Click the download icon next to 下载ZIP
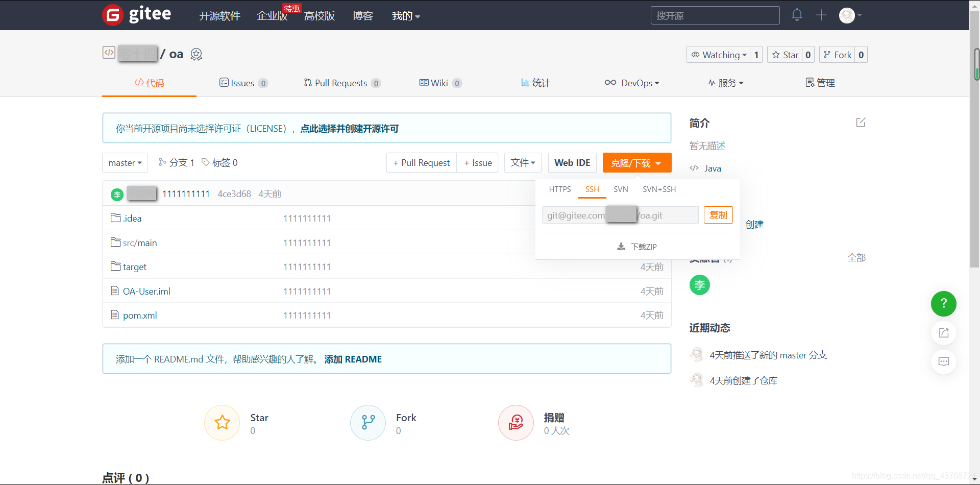 [621, 247]
